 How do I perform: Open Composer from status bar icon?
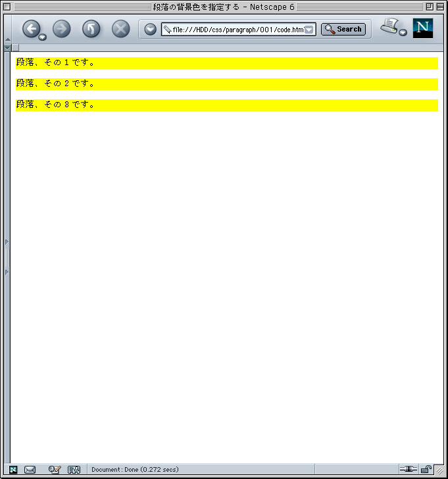pyautogui.click(x=55, y=470)
